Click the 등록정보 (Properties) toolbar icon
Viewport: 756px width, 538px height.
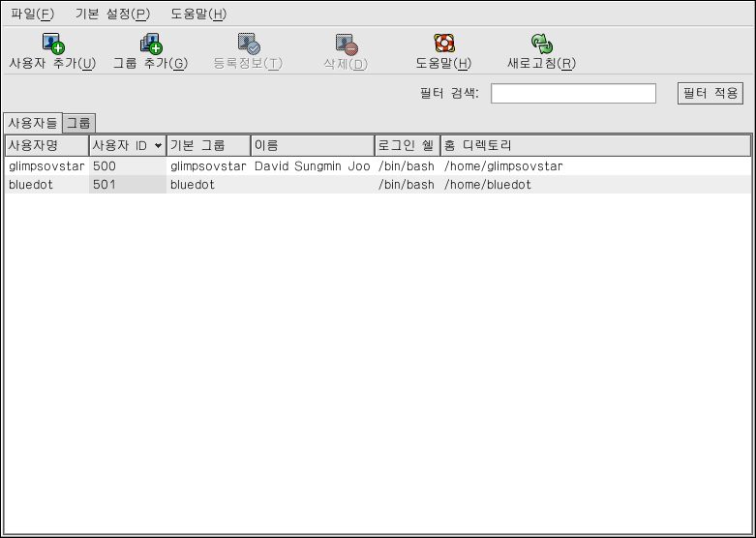[248, 44]
